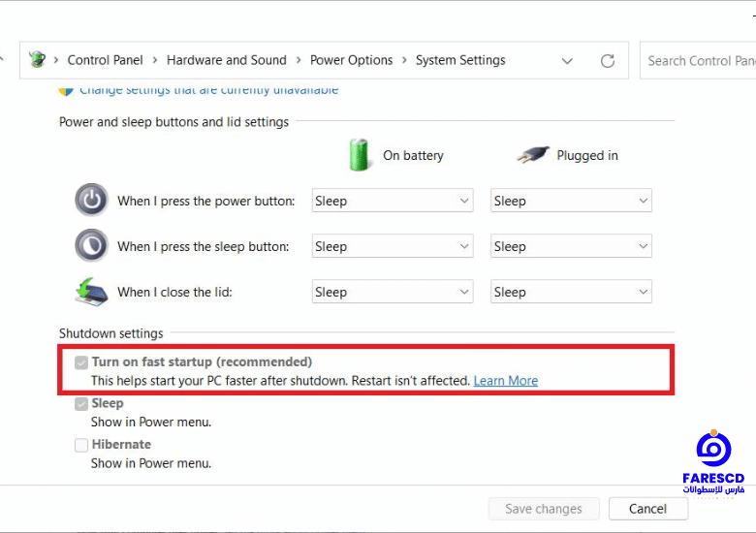Refresh the System Settings page
Image resolution: width=756 pixels, height=533 pixels.
pyautogui.click(x=607, y=61)
